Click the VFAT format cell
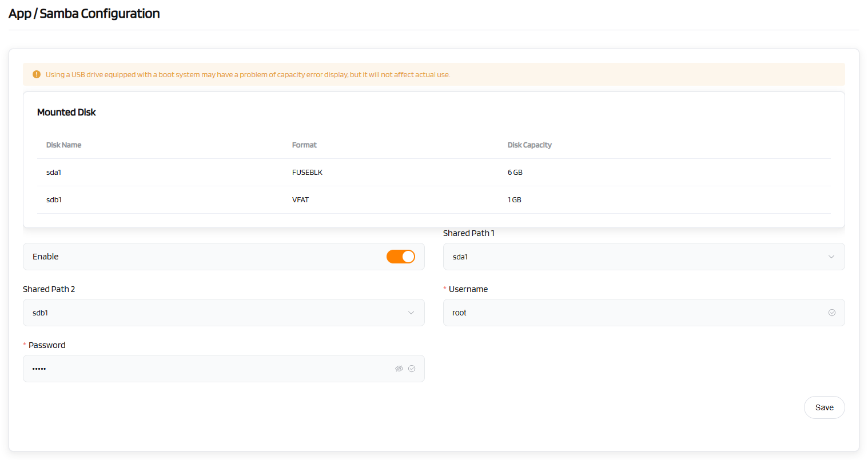 [300, 200]
